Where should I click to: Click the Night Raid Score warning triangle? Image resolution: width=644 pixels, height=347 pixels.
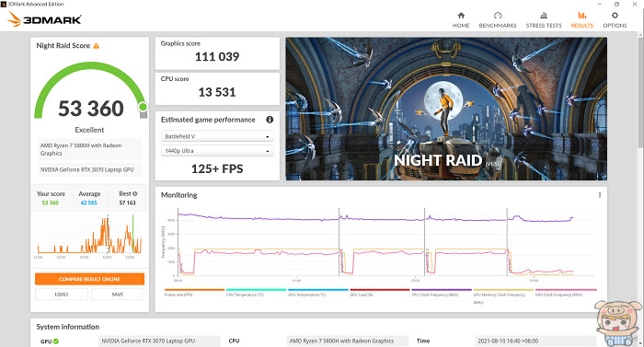click(x=96, y=46)
